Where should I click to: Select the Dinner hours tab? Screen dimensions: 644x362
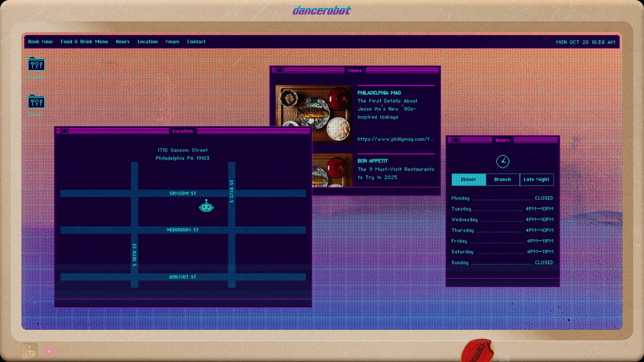coord(469,179)
